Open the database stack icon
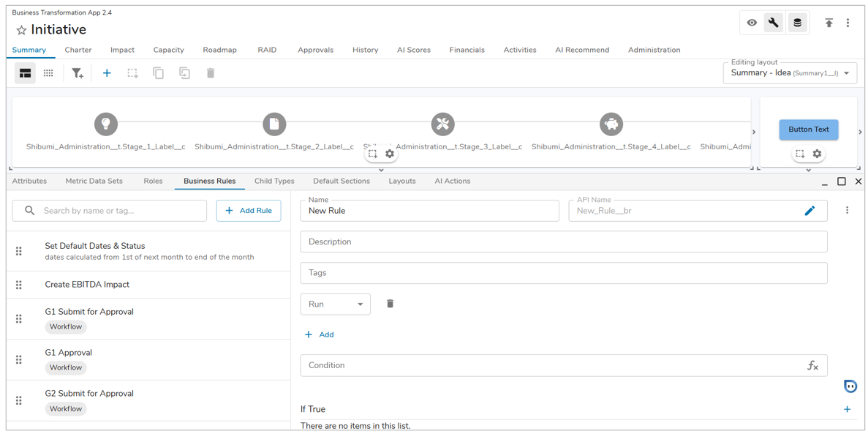868x434 pixels. [x=797, y=23]
